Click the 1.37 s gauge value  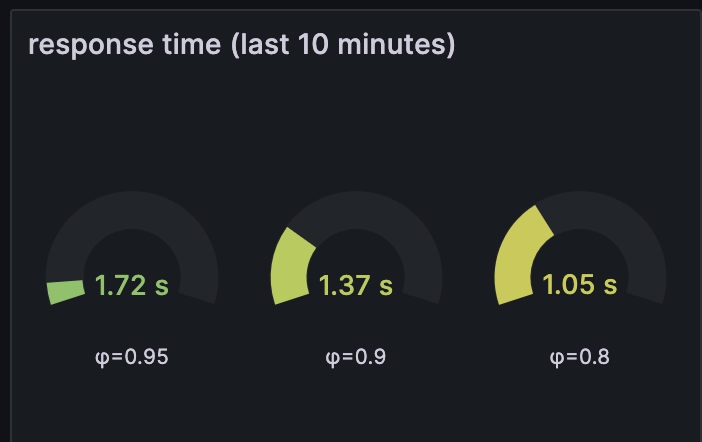pyautogui.click(x=356, y=285)
